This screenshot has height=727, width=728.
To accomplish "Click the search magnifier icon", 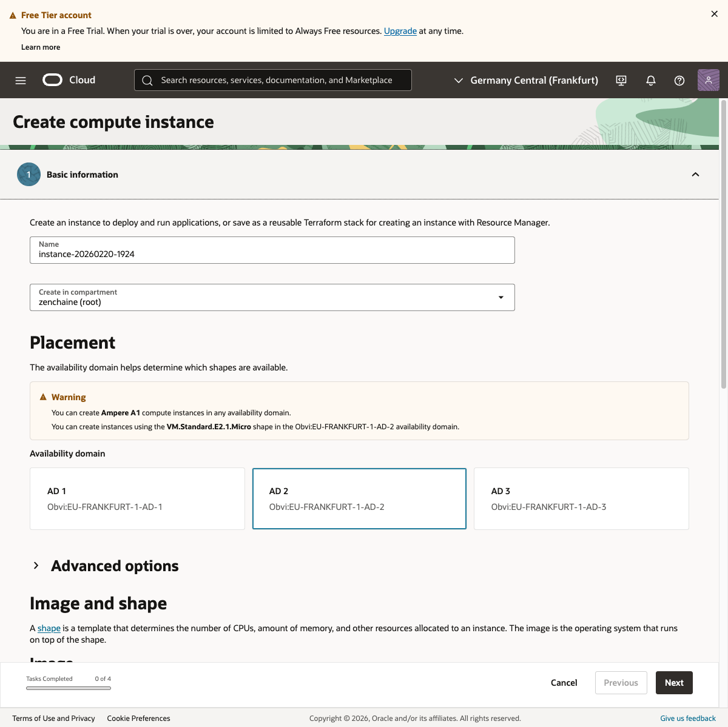I will click(147, 80).
